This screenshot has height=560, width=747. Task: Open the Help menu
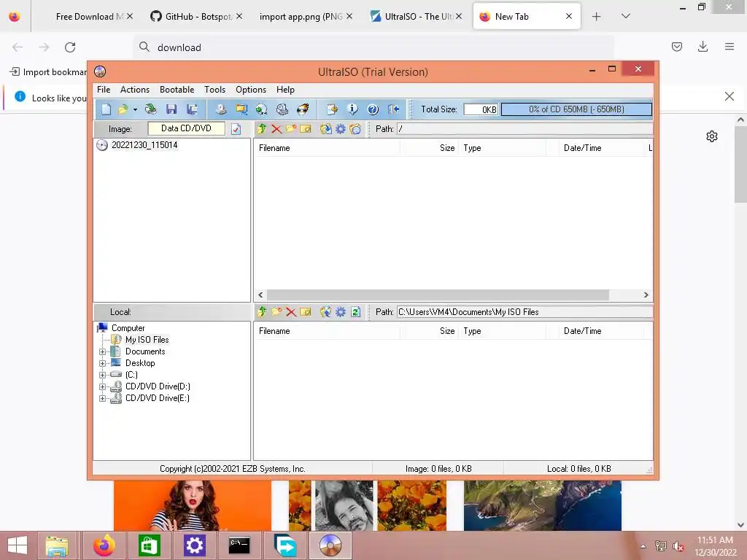[285, 90]
